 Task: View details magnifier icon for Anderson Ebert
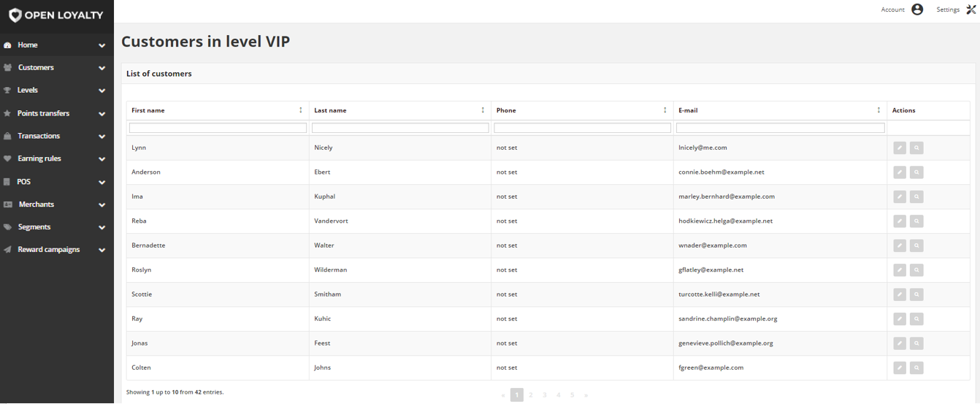(x=916, y=172)
